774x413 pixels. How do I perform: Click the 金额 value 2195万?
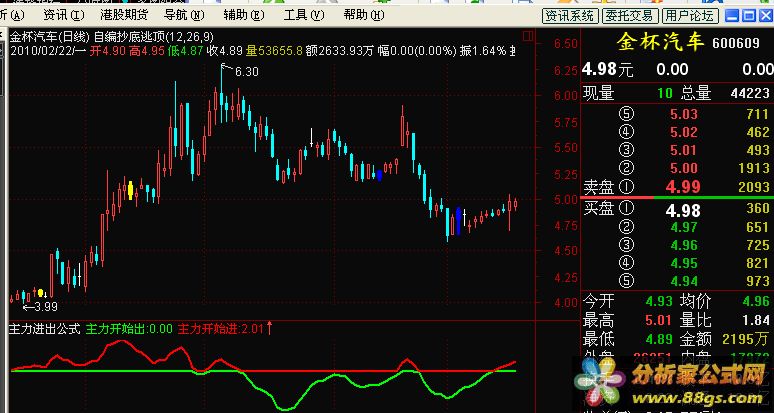click(745, 339)
